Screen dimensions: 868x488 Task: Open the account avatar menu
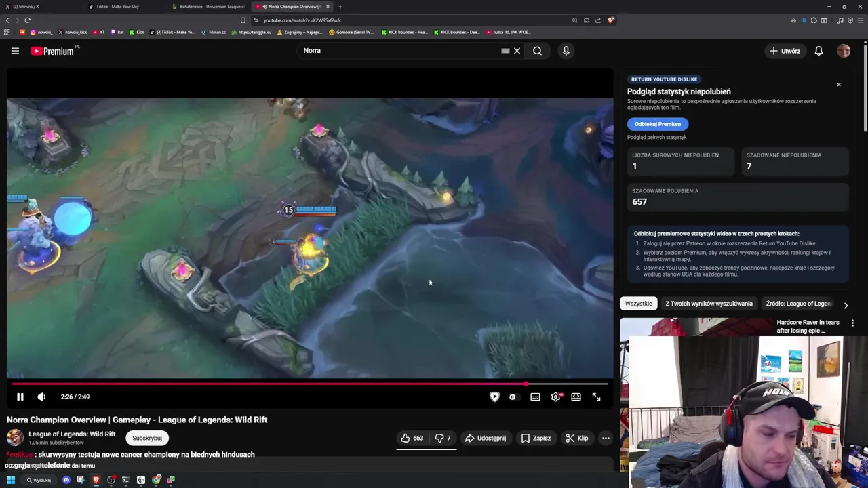pyautogui.click(x=844, y=51)
